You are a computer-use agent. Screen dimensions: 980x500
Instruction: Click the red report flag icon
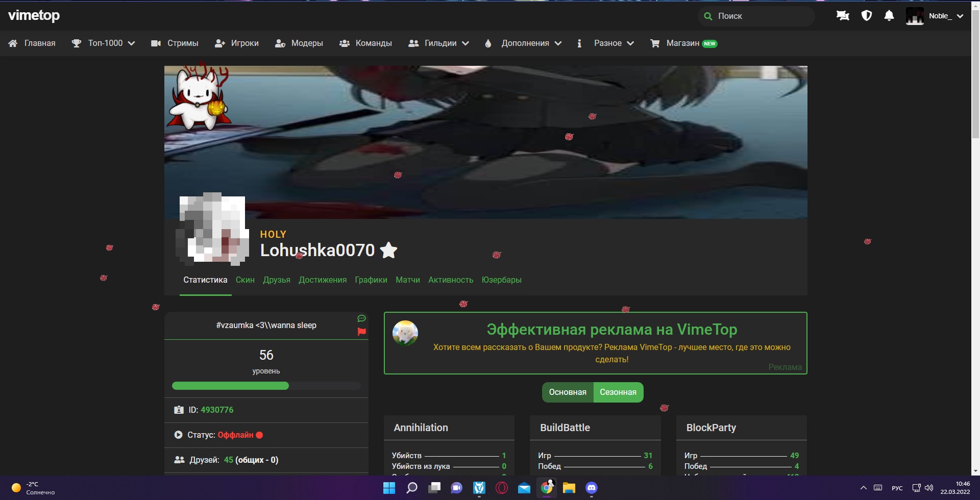pyautogui.click(x=362, y=332)
